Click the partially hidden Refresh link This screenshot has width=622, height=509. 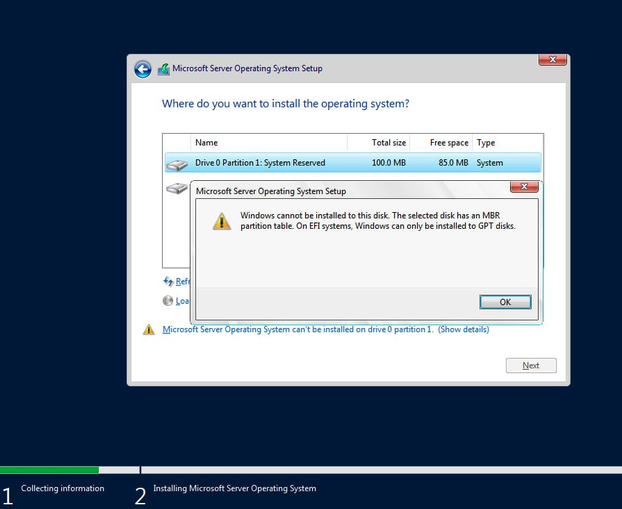point(182,281)
